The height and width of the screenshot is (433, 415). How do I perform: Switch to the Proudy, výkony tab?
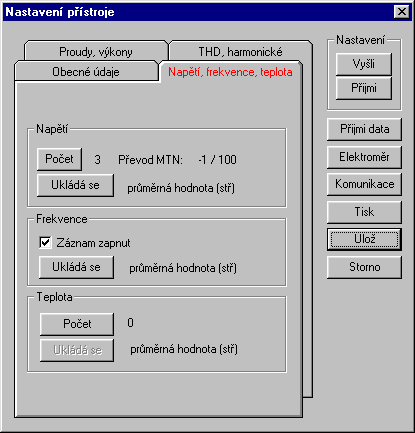(x=96, y=51)
